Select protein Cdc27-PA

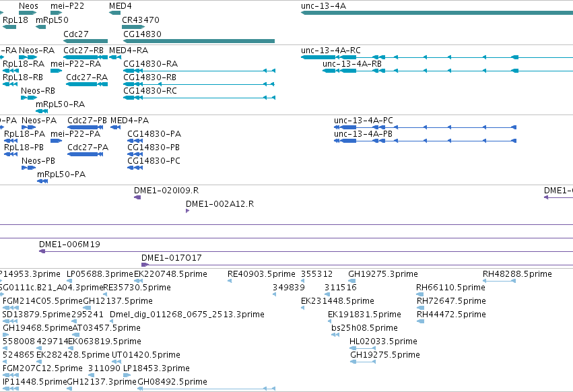click(x=85, y=154)
